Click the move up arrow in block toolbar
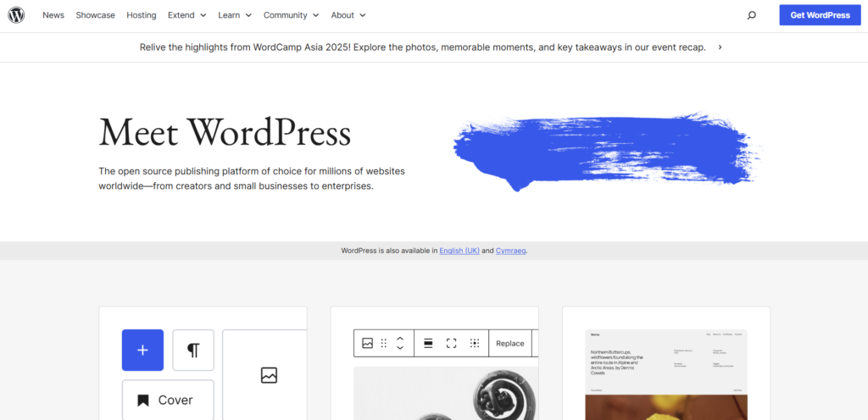Image resolution: width=868 pixels, height=420 pixels. tap(400, 338)
